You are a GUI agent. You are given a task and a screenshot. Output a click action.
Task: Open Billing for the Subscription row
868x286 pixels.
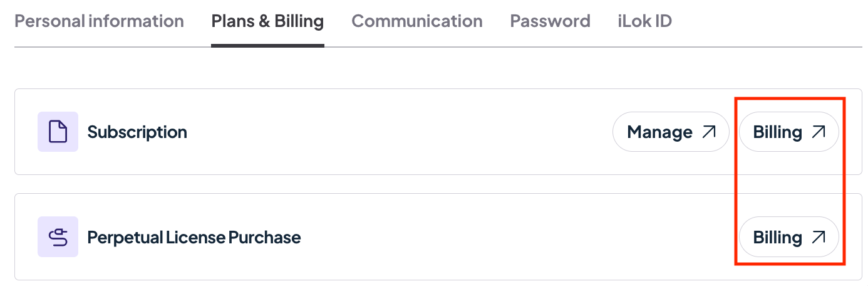(788, 132)
